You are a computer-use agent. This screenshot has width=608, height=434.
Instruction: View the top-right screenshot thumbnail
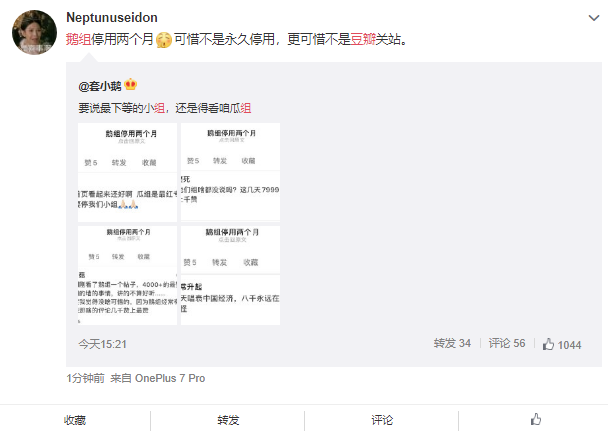230,173
